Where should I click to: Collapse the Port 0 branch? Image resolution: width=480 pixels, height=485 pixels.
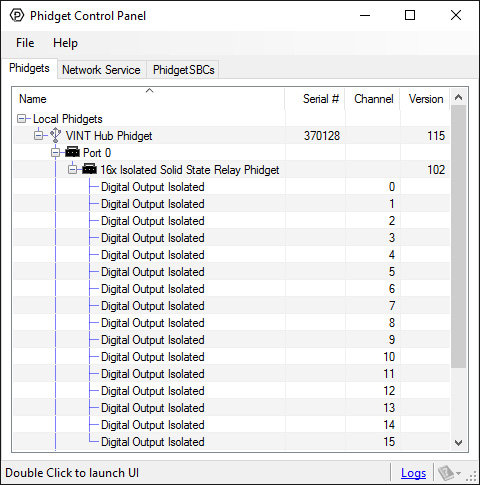tap(55, 153)
